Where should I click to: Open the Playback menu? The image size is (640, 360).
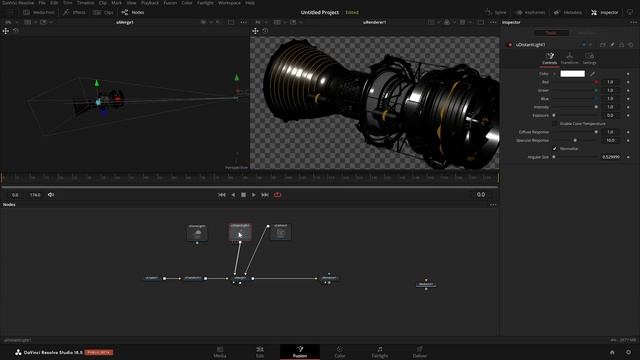click(x=150, y=2)
